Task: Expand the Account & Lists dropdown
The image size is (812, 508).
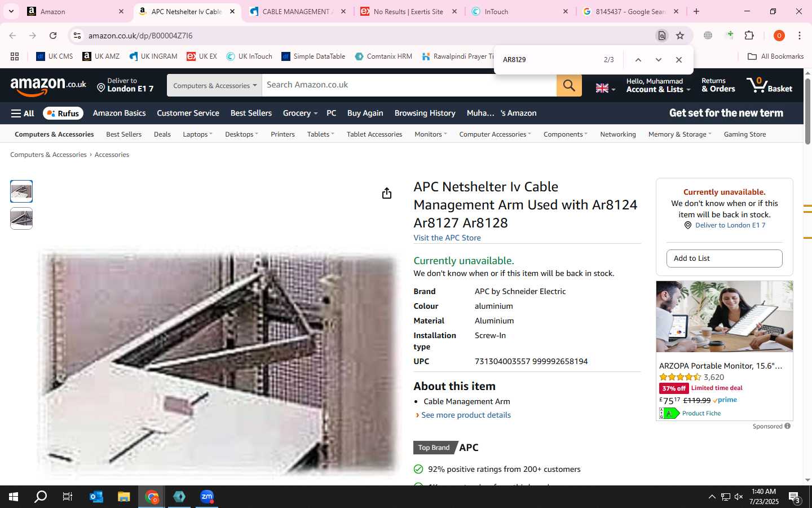Action: point(658,85)
